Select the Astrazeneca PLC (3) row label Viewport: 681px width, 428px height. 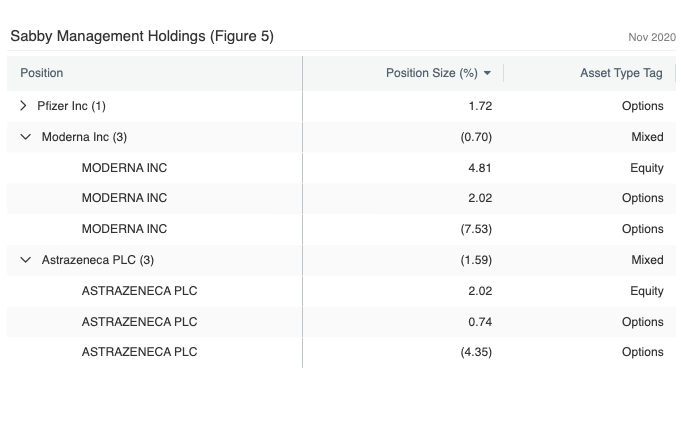tap(98, 260)
